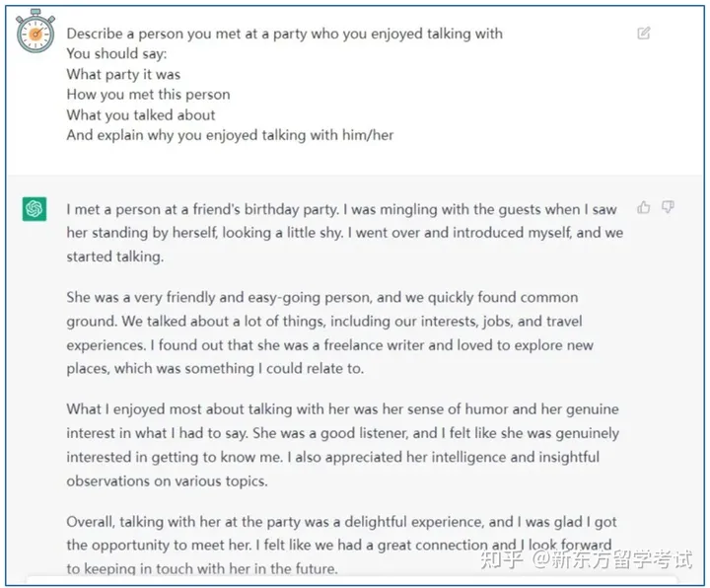Image resolution: width=710 pixels, height=588 pixels.
Task: Click the 知乎 watermark logo text
Action: [502, 559]
